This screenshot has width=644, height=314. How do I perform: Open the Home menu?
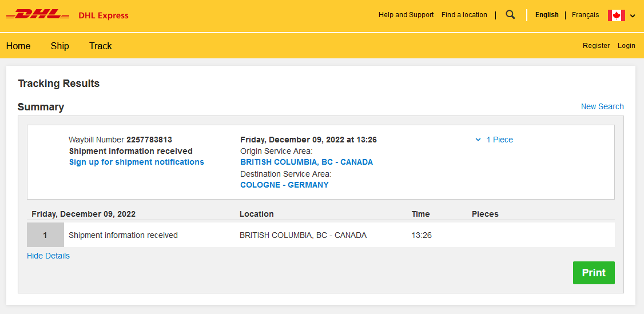[x=18, y=46]
